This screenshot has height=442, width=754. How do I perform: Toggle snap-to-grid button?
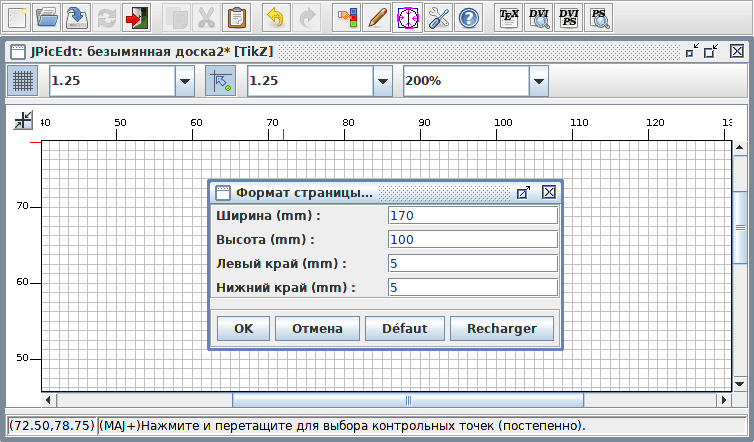click(221, 81)
